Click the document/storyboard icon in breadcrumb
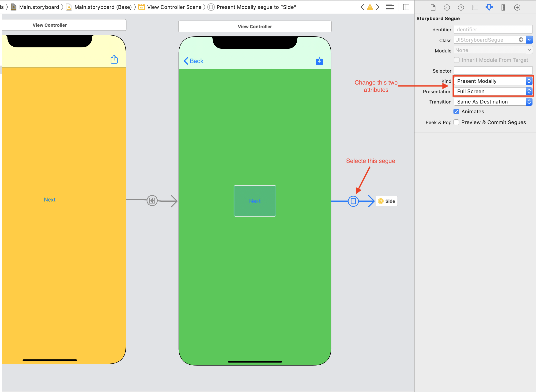 pos(15,7)
